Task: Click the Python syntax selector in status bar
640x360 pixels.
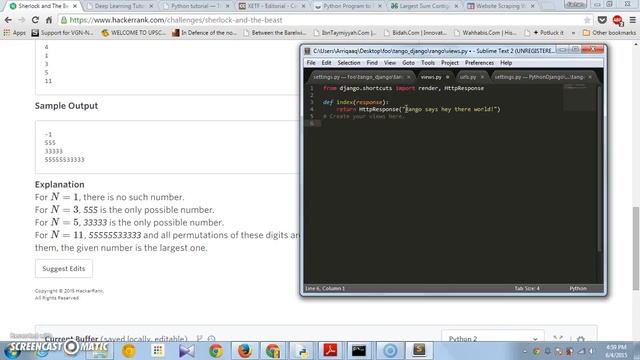Action: point(578,288)
